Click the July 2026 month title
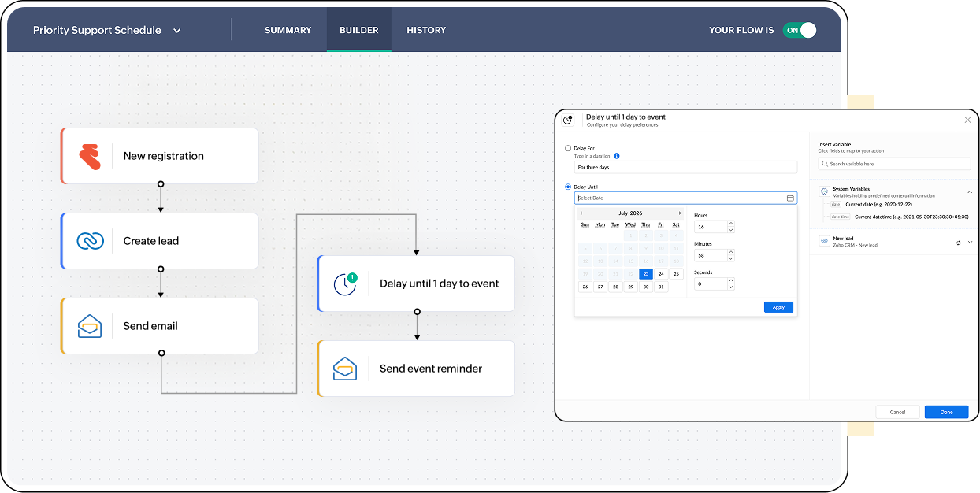The width and height of the screenshot is (980, 493). click(630, 213)
